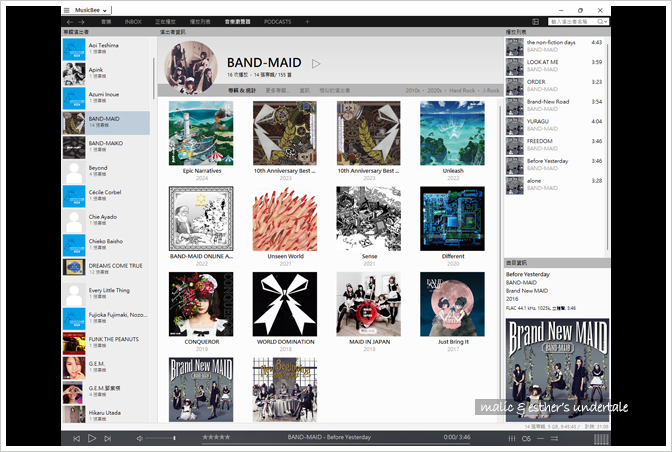The width and height of the screenshot is (672, 452).
Task: Select Aoi Teshima in the artist list
Action: click(106, 49)
